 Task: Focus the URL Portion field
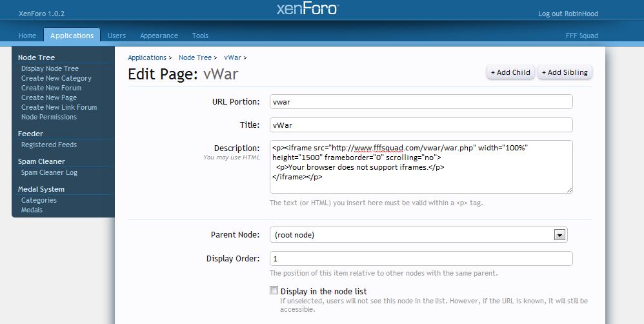click(421, 102)
